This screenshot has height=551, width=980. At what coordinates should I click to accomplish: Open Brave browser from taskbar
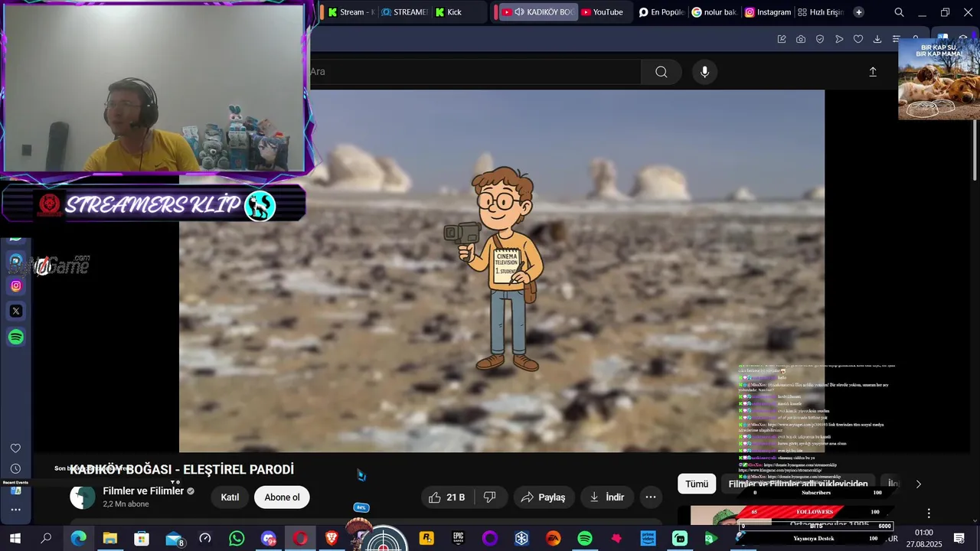(x=332, y=539)
